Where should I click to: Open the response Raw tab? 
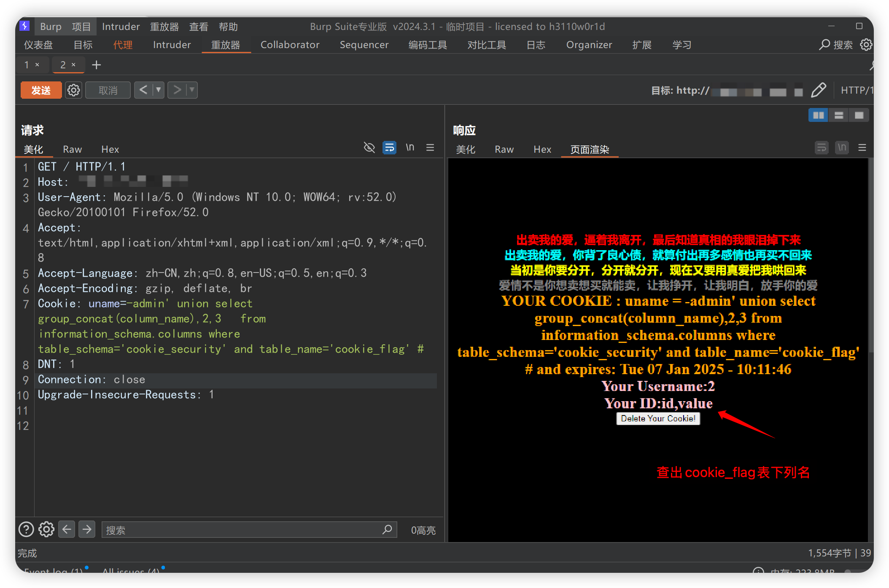504,149
